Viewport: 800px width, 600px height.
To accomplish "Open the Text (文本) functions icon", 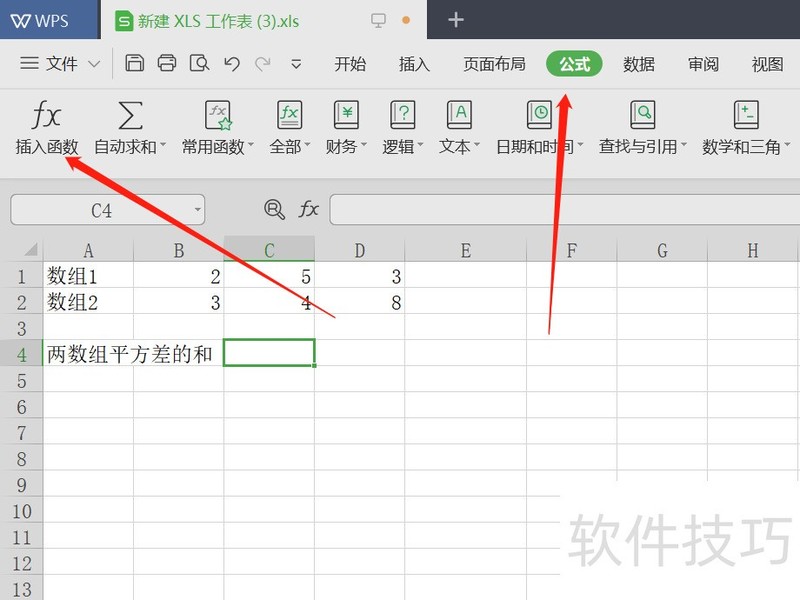I will 459,116.
